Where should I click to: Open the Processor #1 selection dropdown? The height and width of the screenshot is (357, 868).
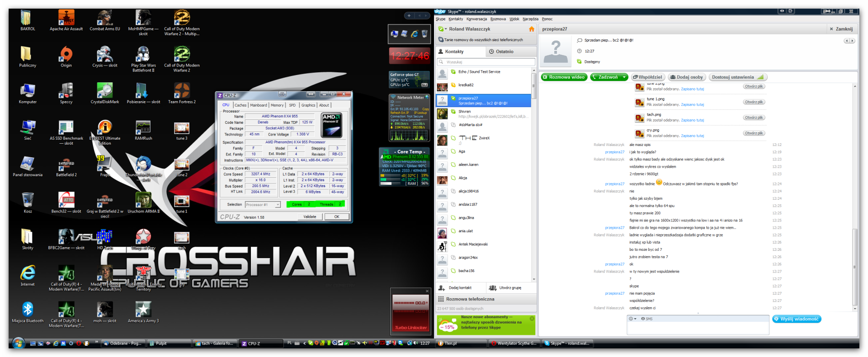278,205
